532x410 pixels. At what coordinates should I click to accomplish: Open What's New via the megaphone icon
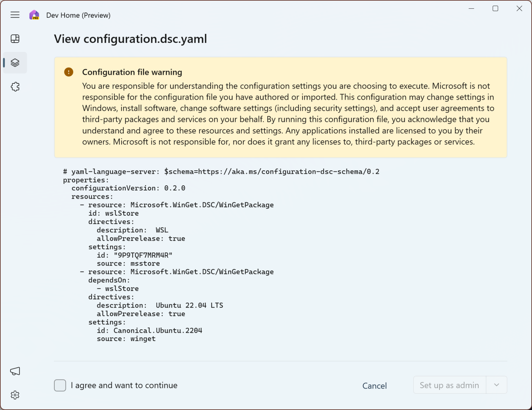(15, 371)
